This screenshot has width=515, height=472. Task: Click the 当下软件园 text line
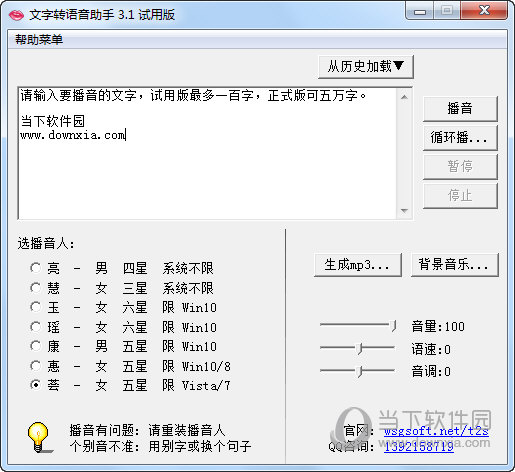click(x=53, y=121)
